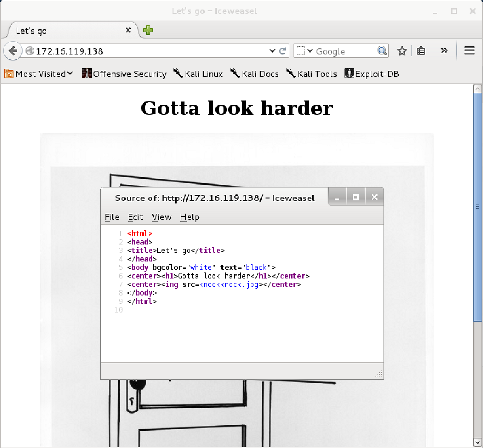This screenshot has height=448, width=483.
Task: Show bookmarks list icon in toolbar
Action: [x=421, y=51]
